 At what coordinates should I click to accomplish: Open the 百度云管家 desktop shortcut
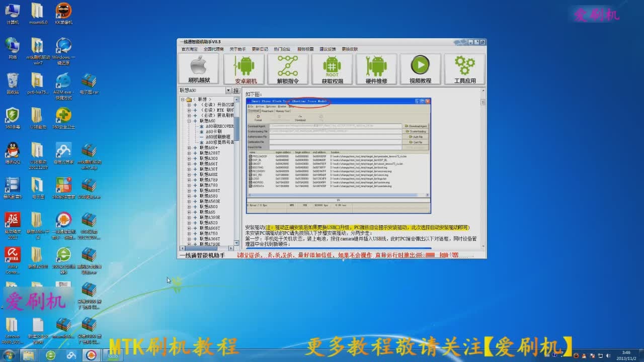(x=63, y=153)
